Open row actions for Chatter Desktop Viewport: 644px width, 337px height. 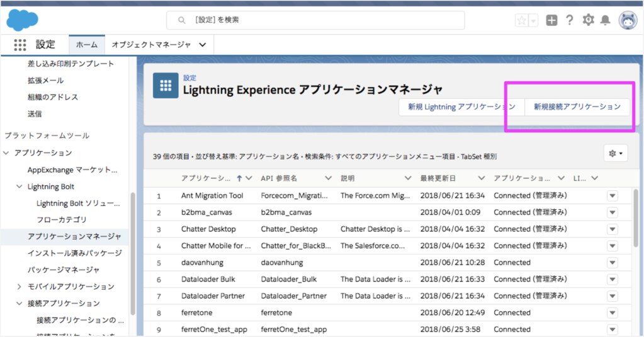[613, 229]
